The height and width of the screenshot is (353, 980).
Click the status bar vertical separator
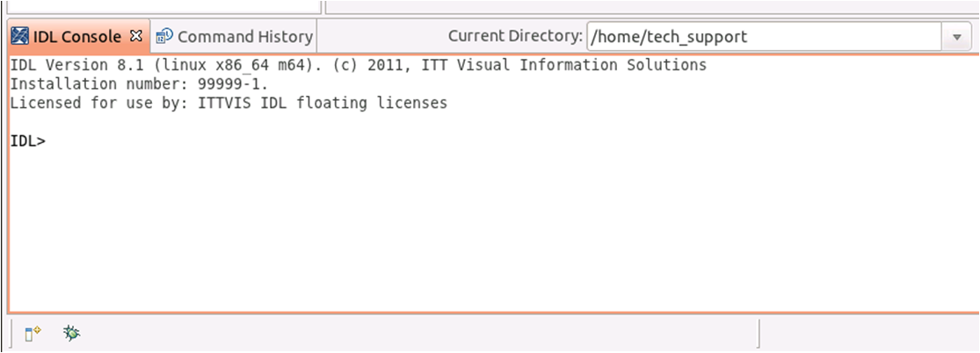pos(759,334)
